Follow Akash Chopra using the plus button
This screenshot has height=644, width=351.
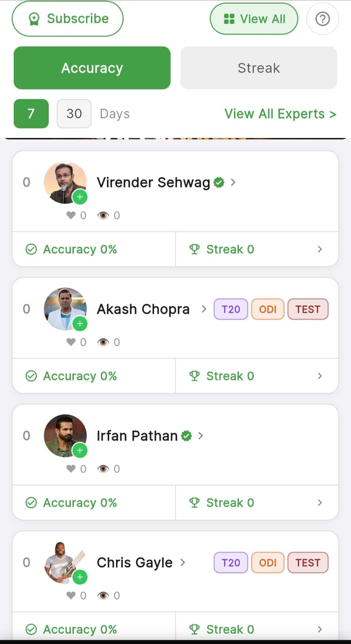pos(80,324)
